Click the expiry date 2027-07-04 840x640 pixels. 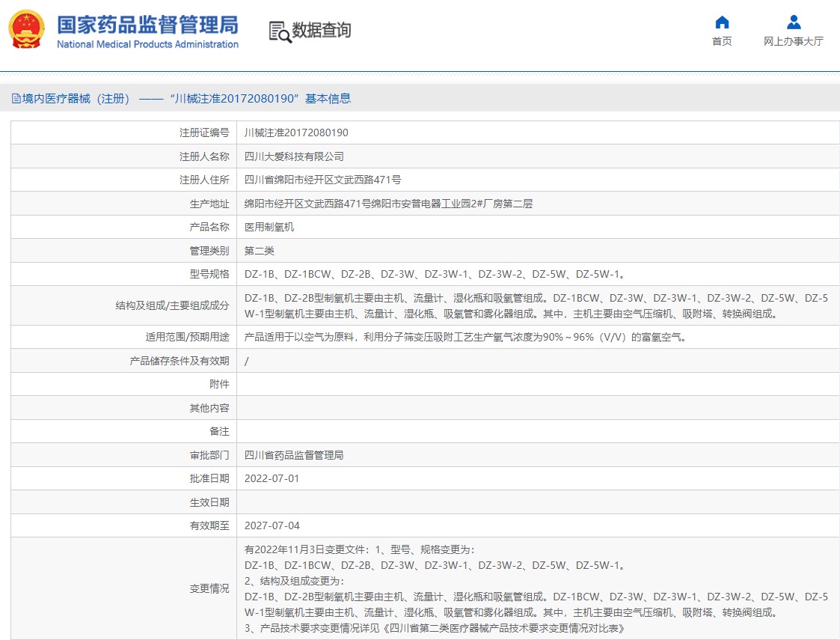point(272,525)
